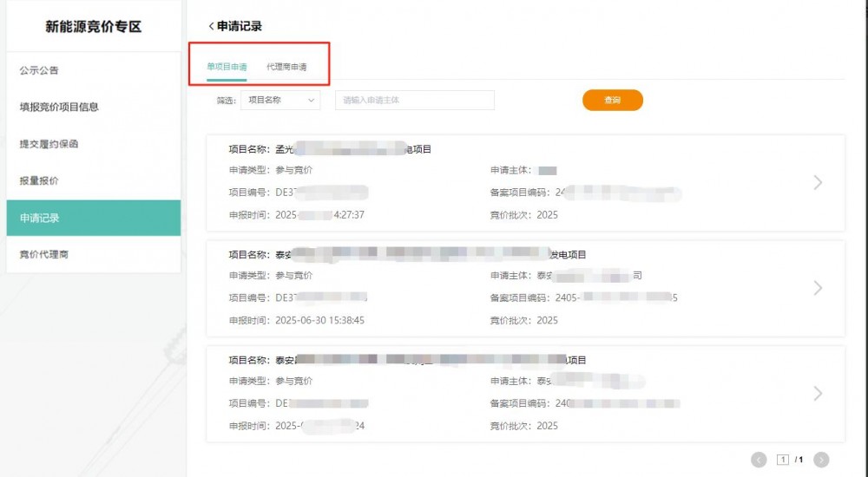Click the back arrow beside 申请记录
This screenshot has height=477, width=868.
[211, 27]
